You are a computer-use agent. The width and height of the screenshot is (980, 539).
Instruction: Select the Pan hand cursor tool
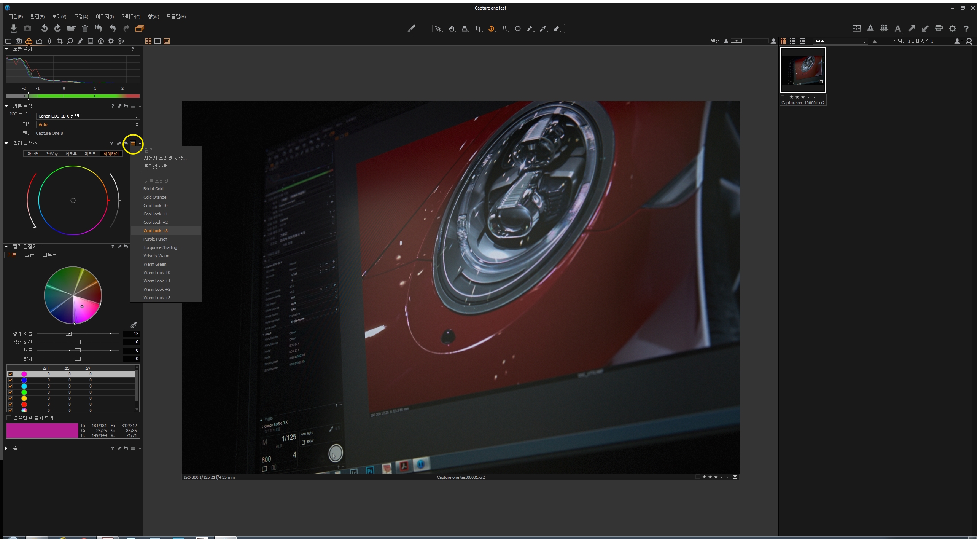[452, 29]
